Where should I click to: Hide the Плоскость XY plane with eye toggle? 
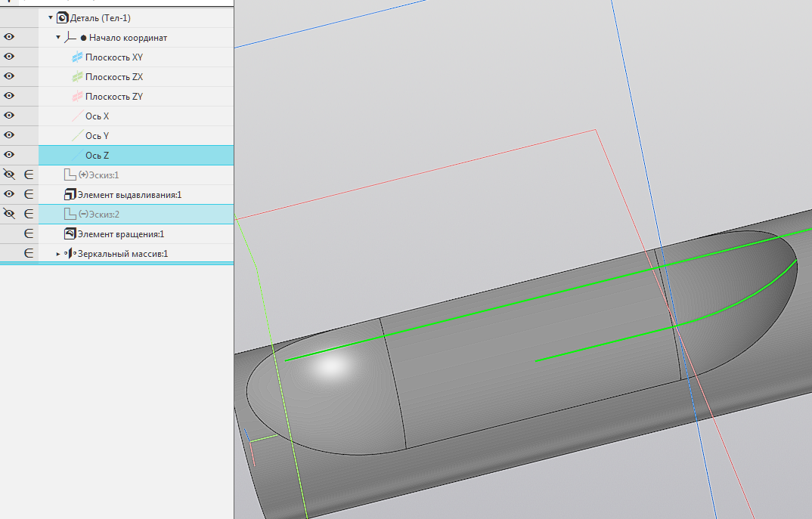10,57
